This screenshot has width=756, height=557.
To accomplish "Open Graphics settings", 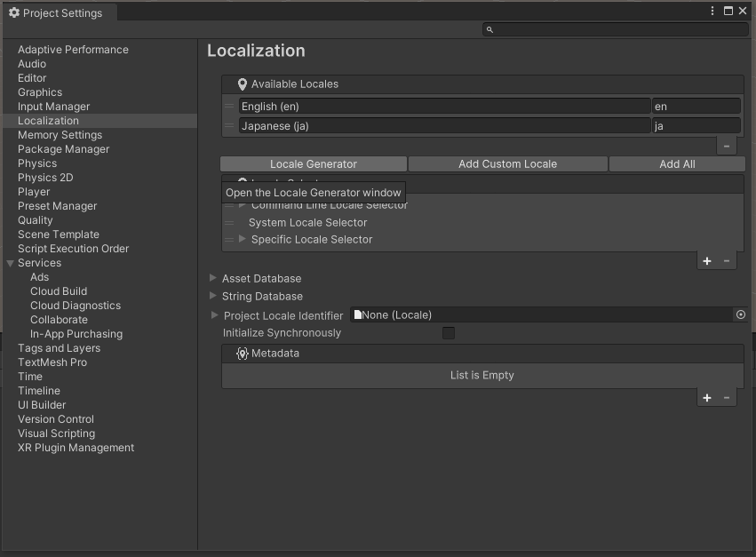I will pyautogui.click(x=40, y=92).
